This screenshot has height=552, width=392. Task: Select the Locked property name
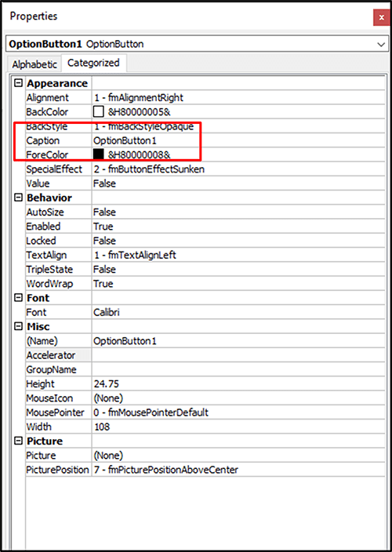coord(41,241)
